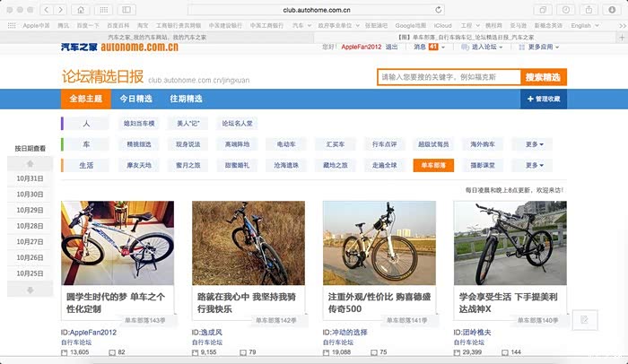Show more bookmarks with the overflow chevron
The image size is (628, 364).
pyautogui.click(x=623, y=25)
